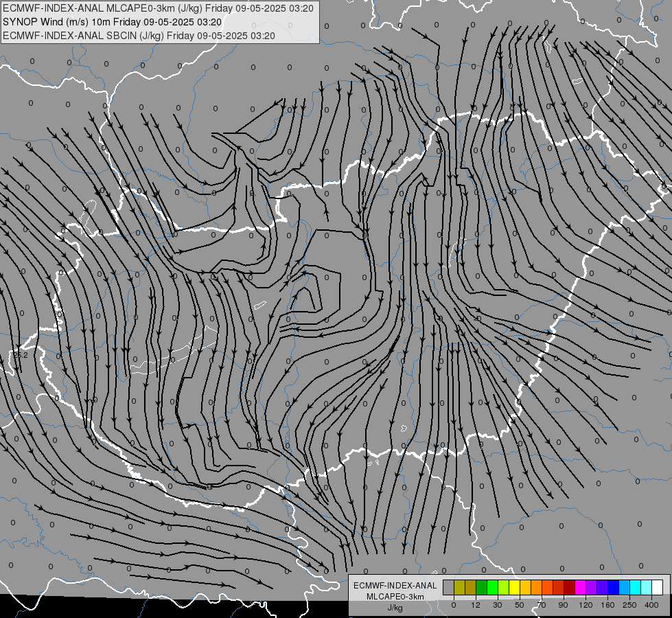
Task: Click the legend scale value 30
Action: coord(498,605)
